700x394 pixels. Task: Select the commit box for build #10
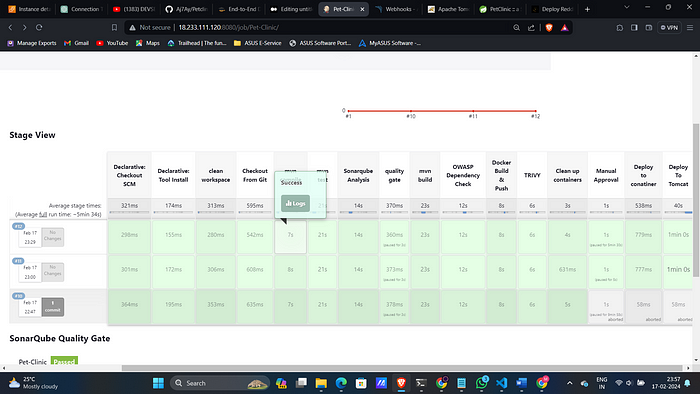53,307
